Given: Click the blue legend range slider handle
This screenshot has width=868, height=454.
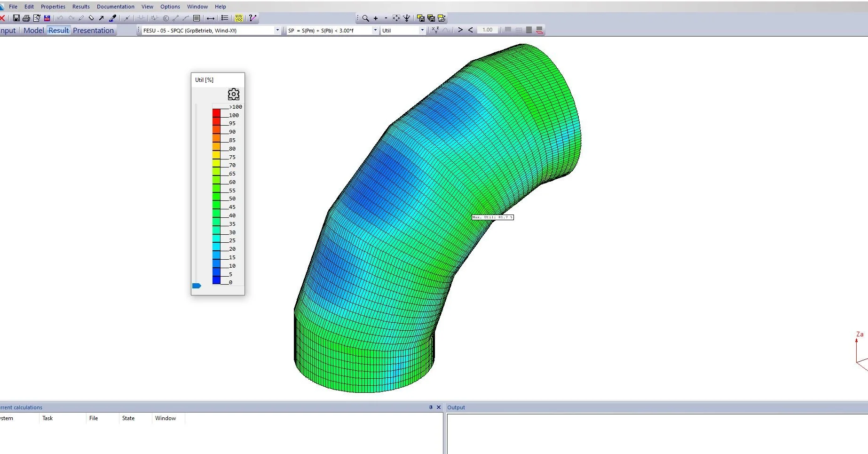Looking at the screenshot, I should point(197,286).
